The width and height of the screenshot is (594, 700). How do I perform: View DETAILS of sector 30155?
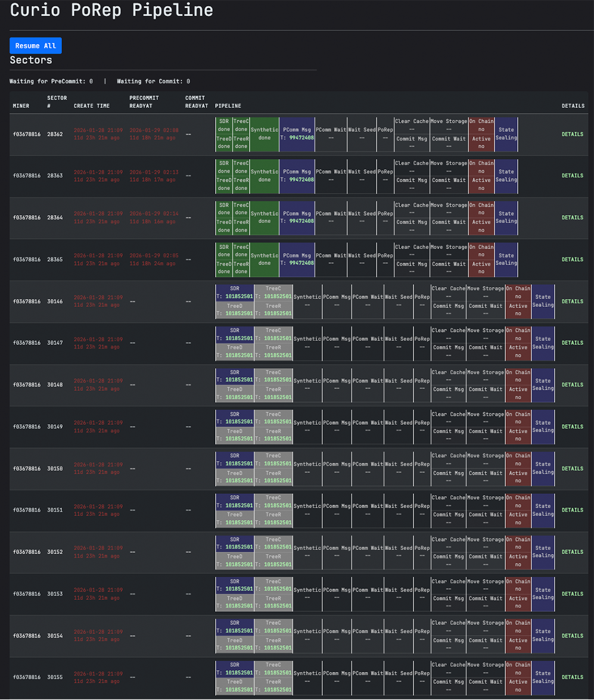tap(572, 677)
